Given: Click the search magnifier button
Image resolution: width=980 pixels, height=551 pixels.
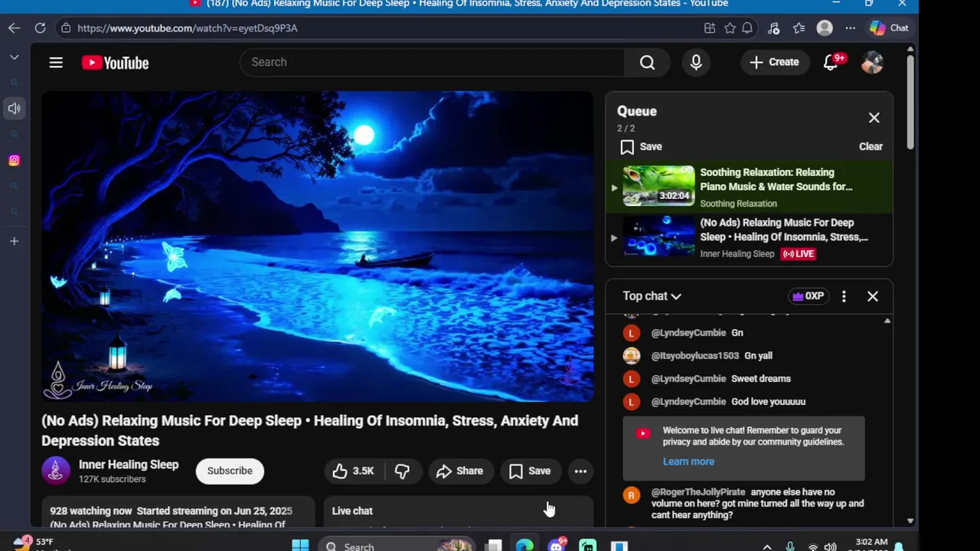Looking at the screenshot, I should coord(647,62).
